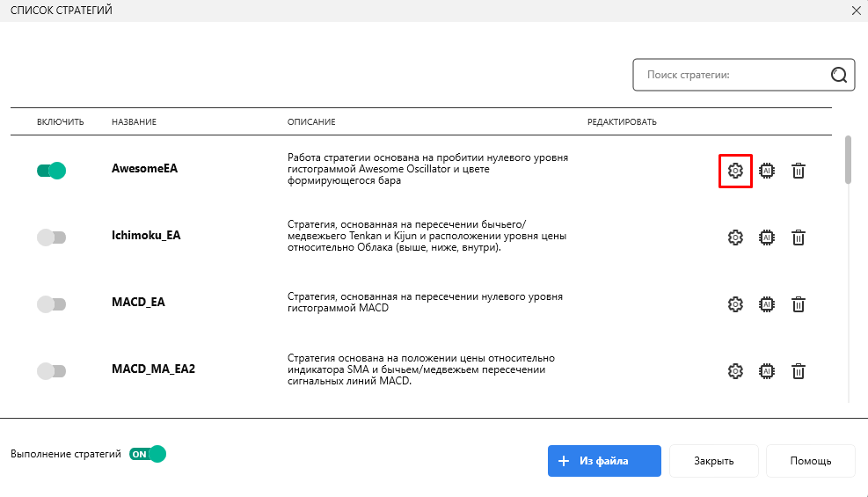Turn off the strategy execution ON switch
The width and height of the screenshot is (868, 497).
click(x=148, y=454)
